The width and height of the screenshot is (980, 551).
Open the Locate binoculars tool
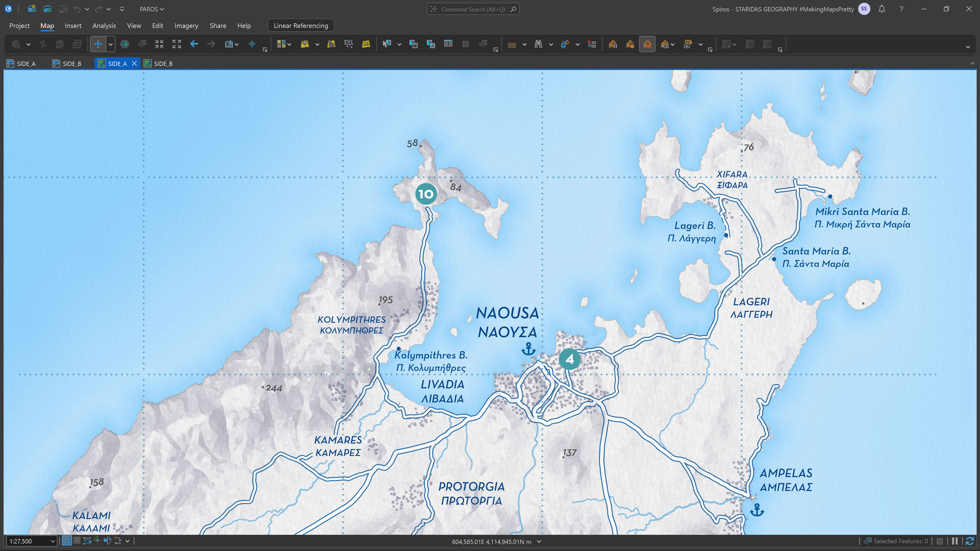point(538,44)
